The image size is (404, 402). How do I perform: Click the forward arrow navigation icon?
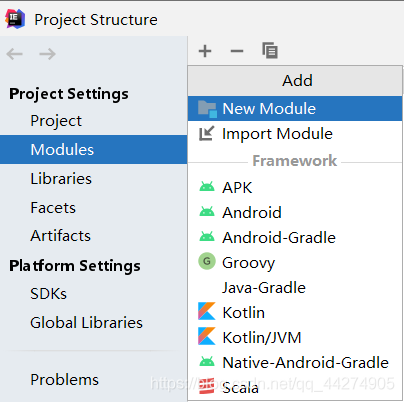[x=47, y=54]
